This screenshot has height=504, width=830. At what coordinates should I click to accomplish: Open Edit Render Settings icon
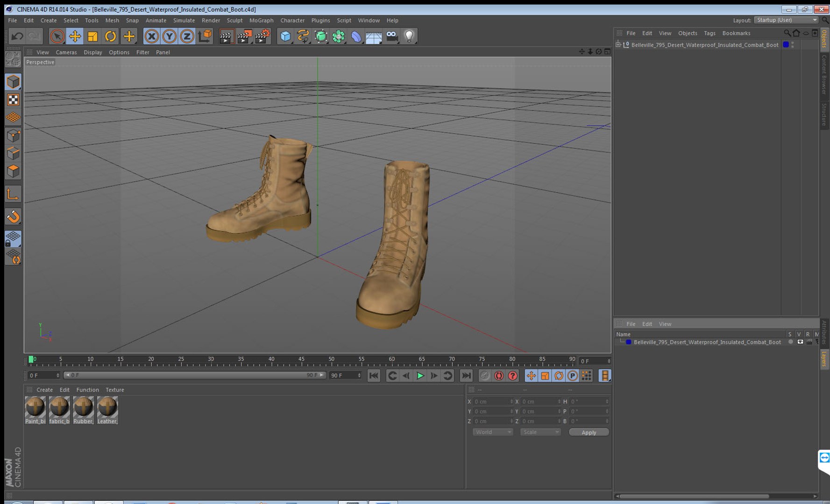coord(263,36)
